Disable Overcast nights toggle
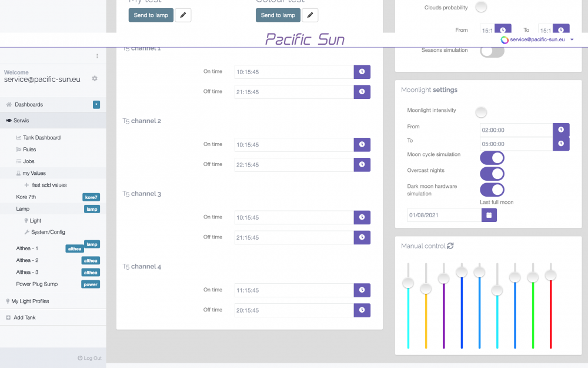Viewport: 588px width, 368px height. 492,174
